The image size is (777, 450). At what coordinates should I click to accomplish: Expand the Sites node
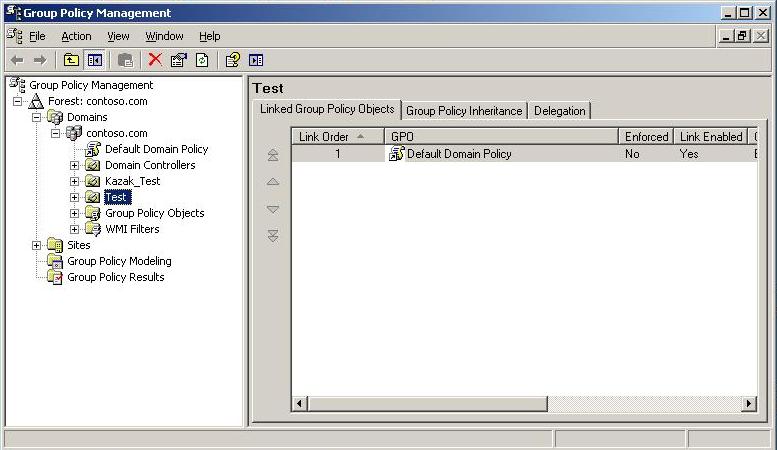pos(36,245)
